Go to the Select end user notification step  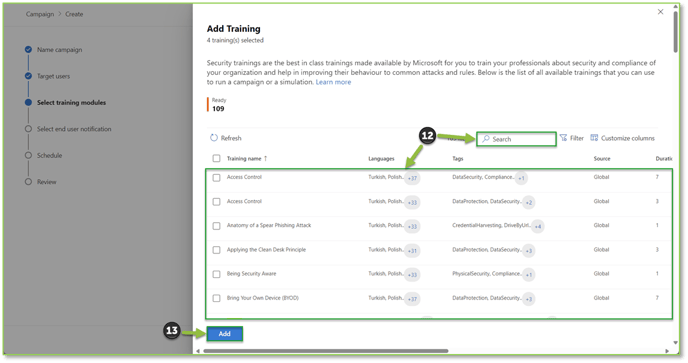pyautogui.click(x=74, y=129)
